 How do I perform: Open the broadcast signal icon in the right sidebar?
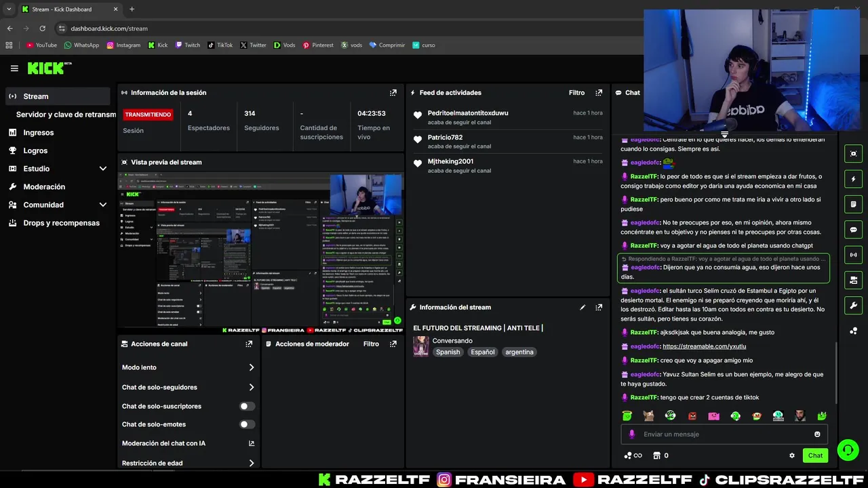[x=853, y=255]
